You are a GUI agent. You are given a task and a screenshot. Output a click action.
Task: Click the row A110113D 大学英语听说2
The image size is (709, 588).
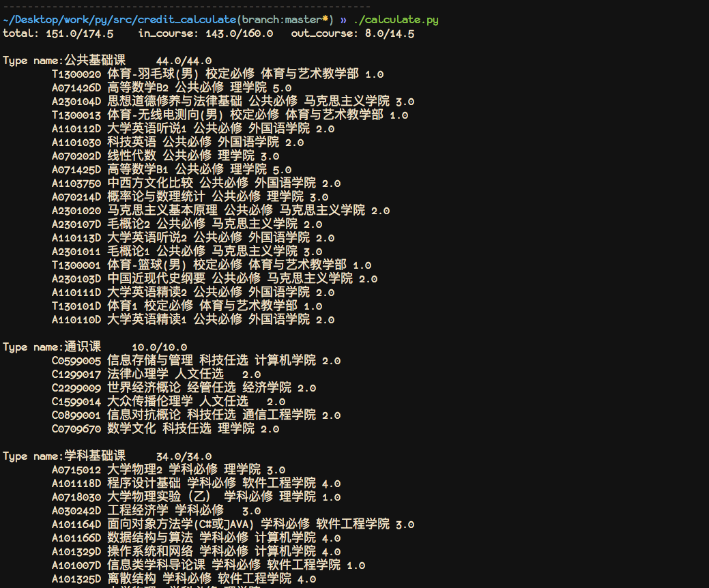click(x=194, y=238)
